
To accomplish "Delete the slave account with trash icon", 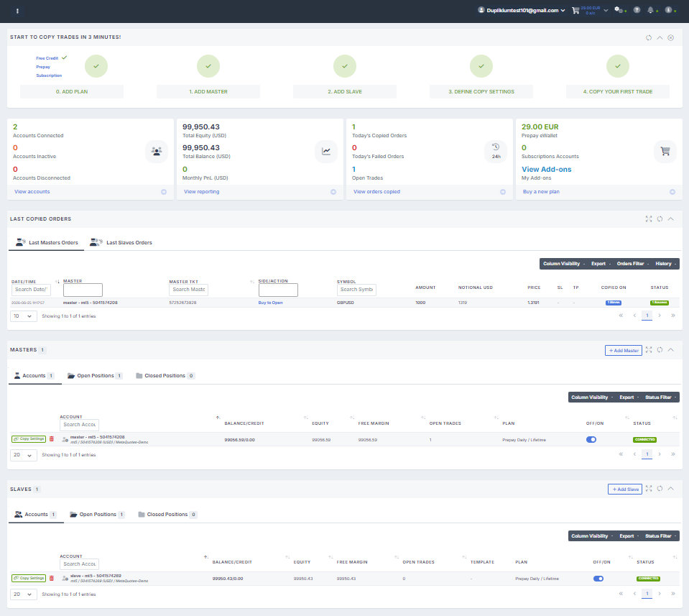I will pos(52,579).
